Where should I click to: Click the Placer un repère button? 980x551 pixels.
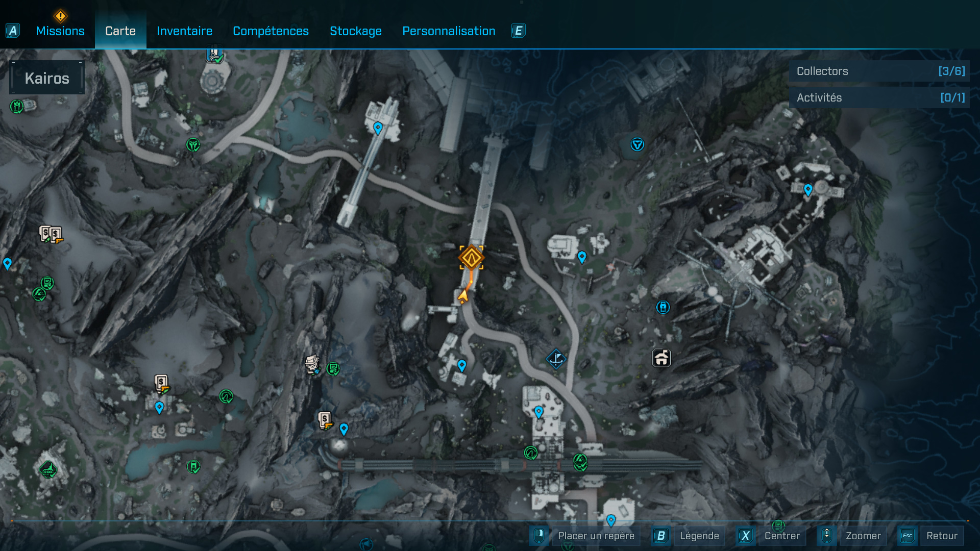(596, 536)
